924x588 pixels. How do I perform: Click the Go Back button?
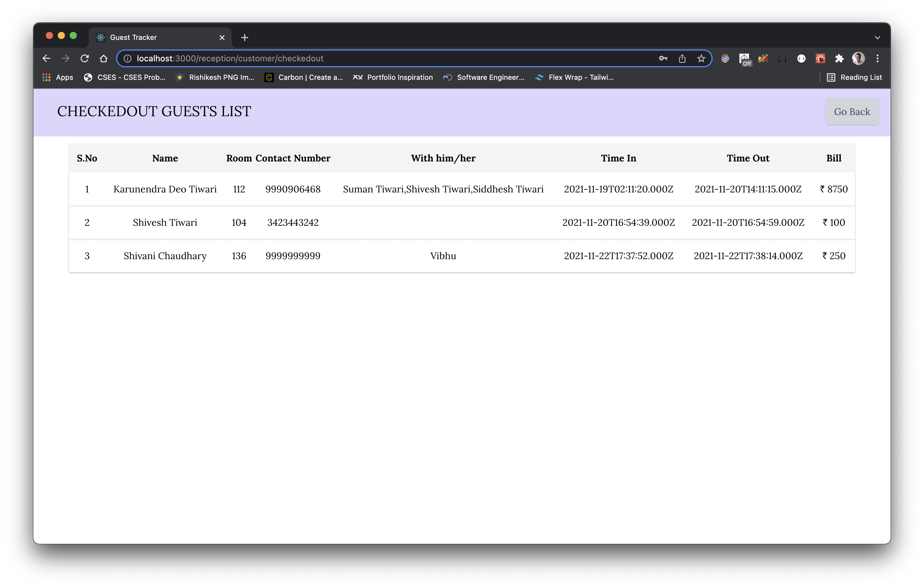852,112
